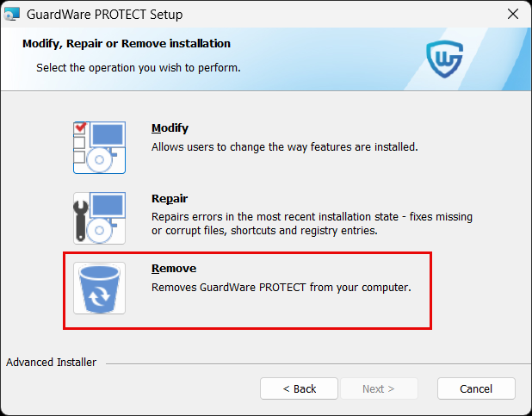Select the Modify option label
The height and width of the screenshot is (416, 532).
point(170,128)
